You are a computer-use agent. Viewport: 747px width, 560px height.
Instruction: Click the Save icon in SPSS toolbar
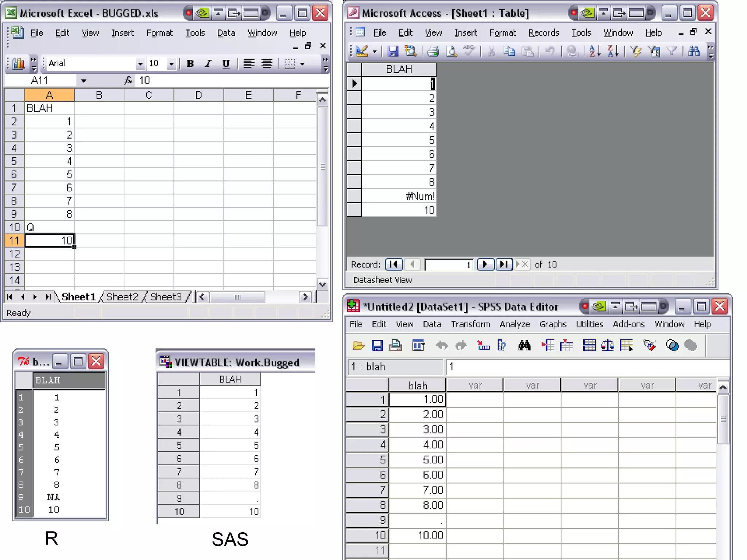coord(377,345)
